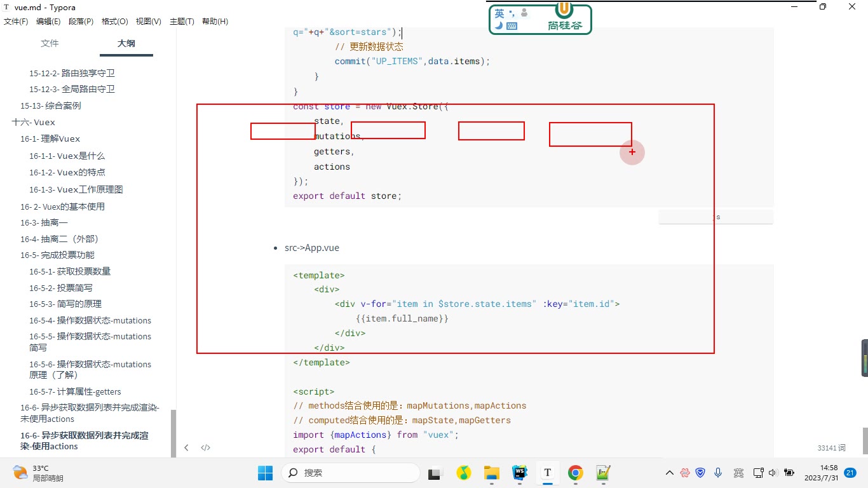Select outline heading 十六- Vuex
The width and height of the screenshot is (868, 488).
point(34,122)
